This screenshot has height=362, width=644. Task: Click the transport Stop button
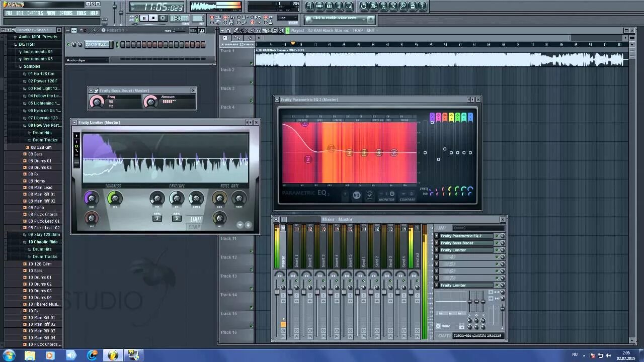[x=153, y=18]
